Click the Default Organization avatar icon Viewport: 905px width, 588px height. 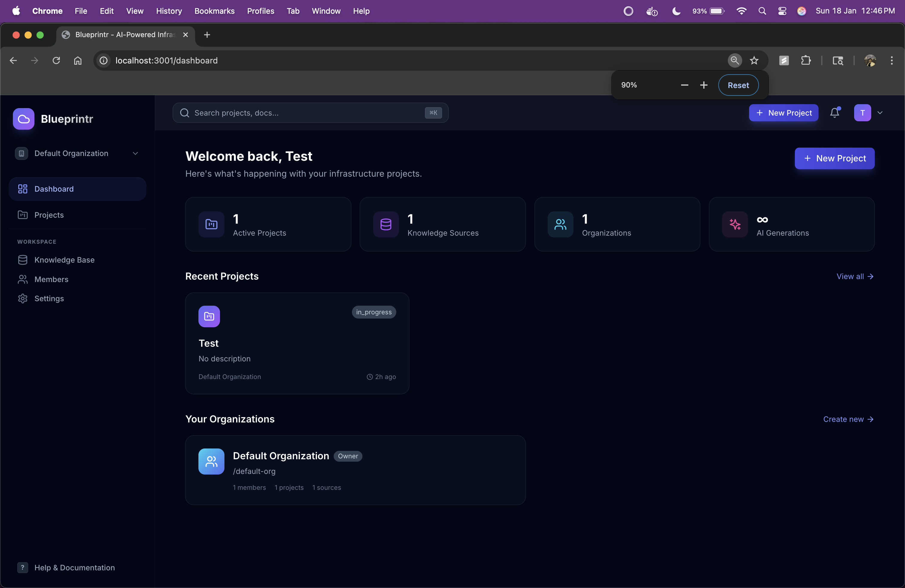211,461
